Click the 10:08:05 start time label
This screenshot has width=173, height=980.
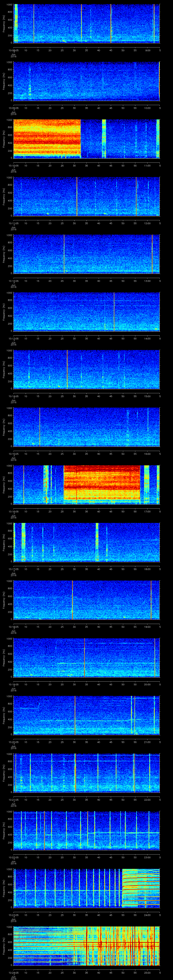coord(14,50)
